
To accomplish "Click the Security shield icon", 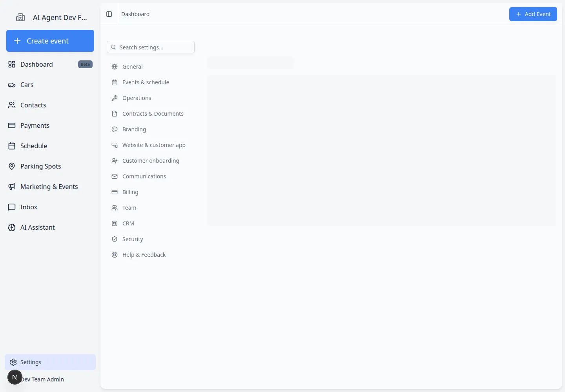I will click(115, 239).
